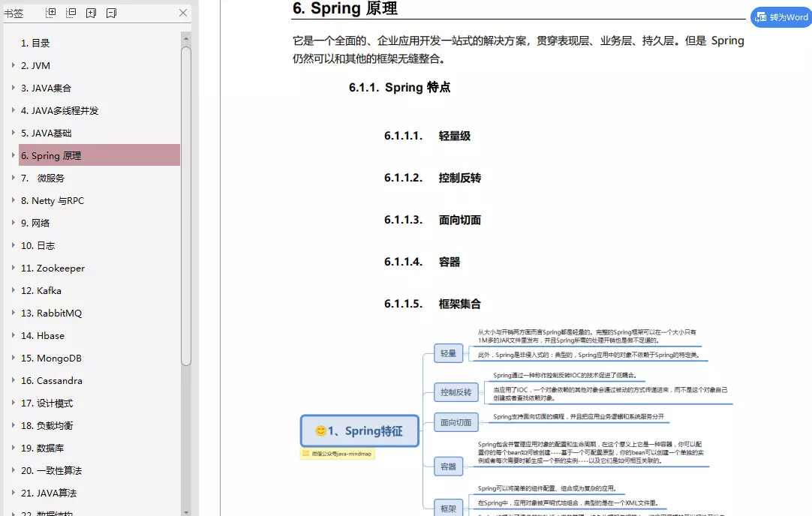
Task: Expand the 2. JVM bookmark arrow
Action: coord(13,65)
